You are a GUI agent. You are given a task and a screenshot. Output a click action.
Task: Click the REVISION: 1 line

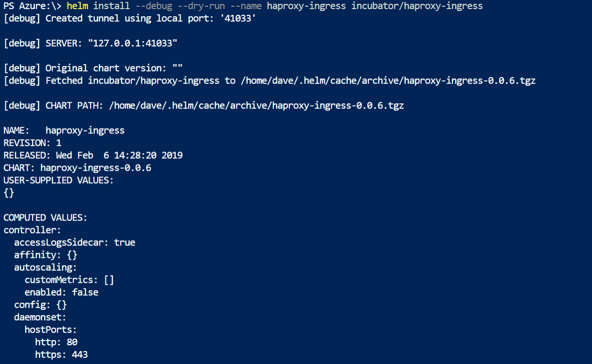tap(33, 143)
